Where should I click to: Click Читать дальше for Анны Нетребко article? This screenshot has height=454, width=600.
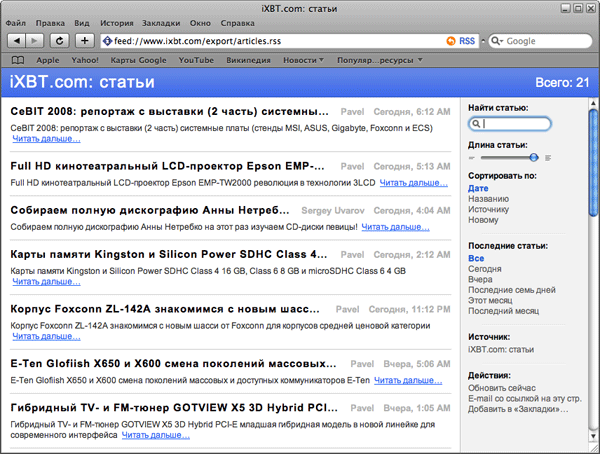pyautogui.click(x=395, y=227)
